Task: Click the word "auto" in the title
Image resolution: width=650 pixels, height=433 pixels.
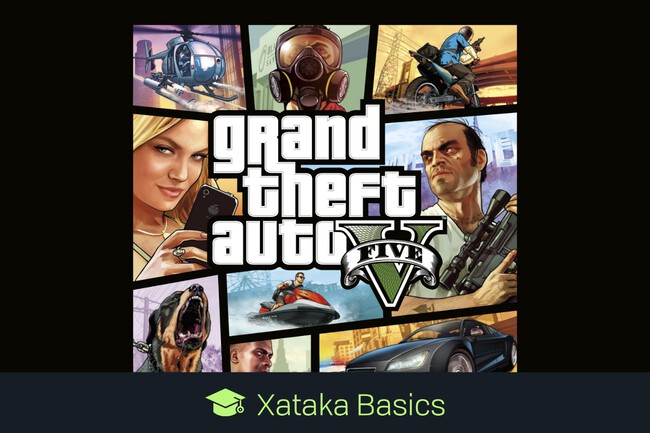Action: tap(279, 244)
